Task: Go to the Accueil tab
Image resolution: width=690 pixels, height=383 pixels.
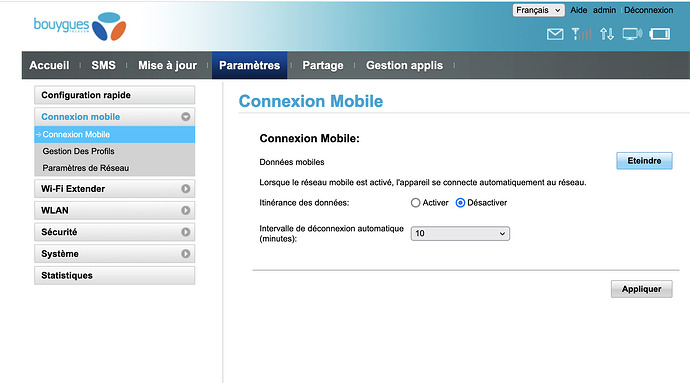Action: 49,65
